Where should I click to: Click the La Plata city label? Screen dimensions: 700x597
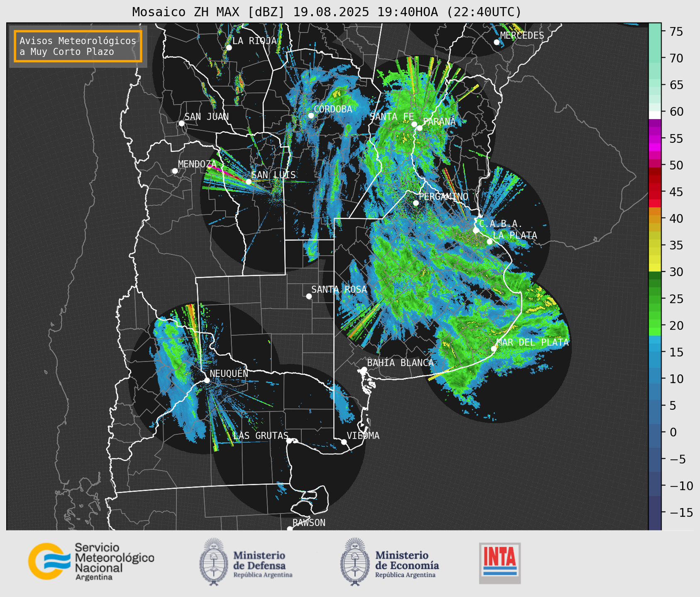click(515, 235)
